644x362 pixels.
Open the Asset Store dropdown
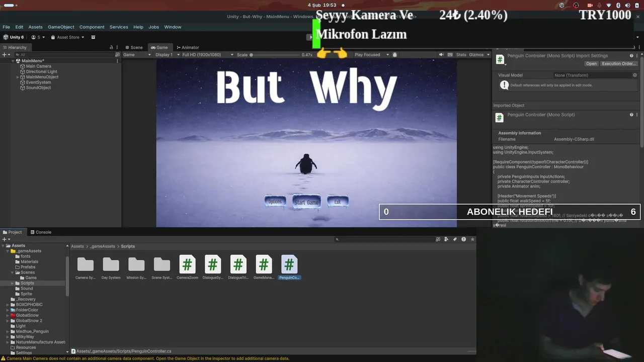click(x=68, y=37)
